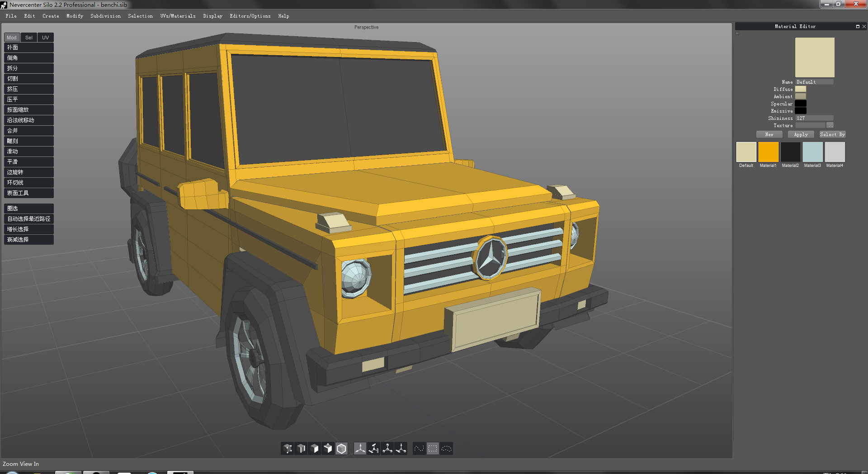This screenshot has width=868, height=474.
Task: Click the 补面 tool button
Action: (29, 47)
